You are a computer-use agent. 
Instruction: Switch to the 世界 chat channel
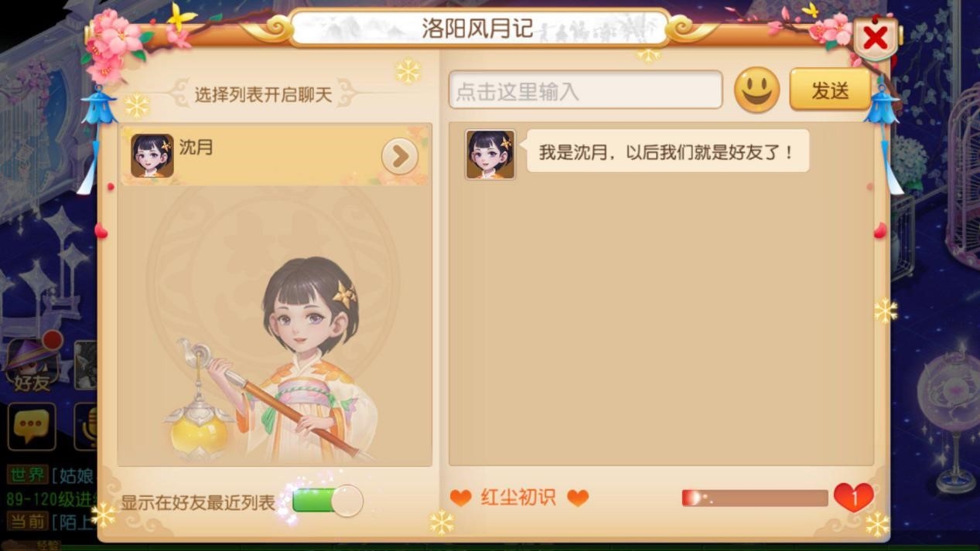click(27, 474)
